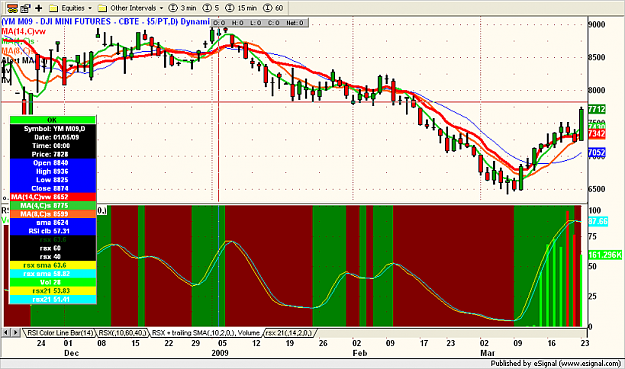Viewport: 625px width, 369px height.
Task: Click the red 7342 price tag
Action: point(597,134)
